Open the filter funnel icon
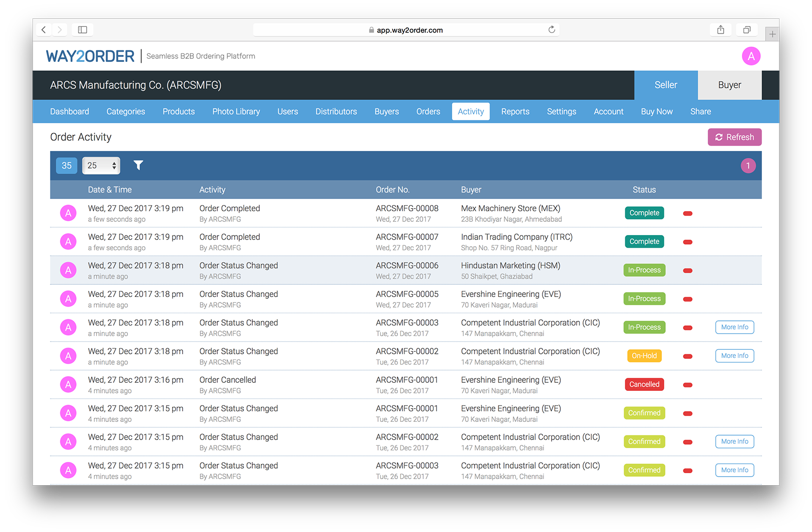This screenshot has width=812, height=532. tap(138, 165)
